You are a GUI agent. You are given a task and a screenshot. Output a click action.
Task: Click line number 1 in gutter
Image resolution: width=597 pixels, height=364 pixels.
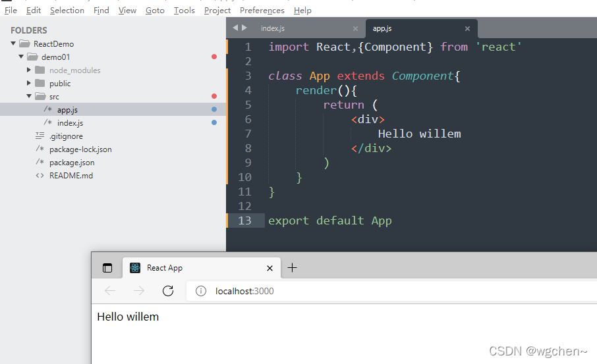tap(248, 47)
